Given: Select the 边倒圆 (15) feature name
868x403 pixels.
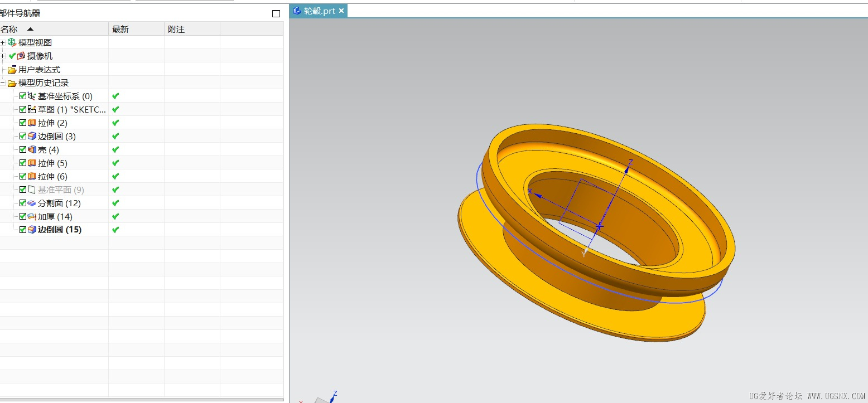Looking at the screenshot, I should click(x=60, y=230).
